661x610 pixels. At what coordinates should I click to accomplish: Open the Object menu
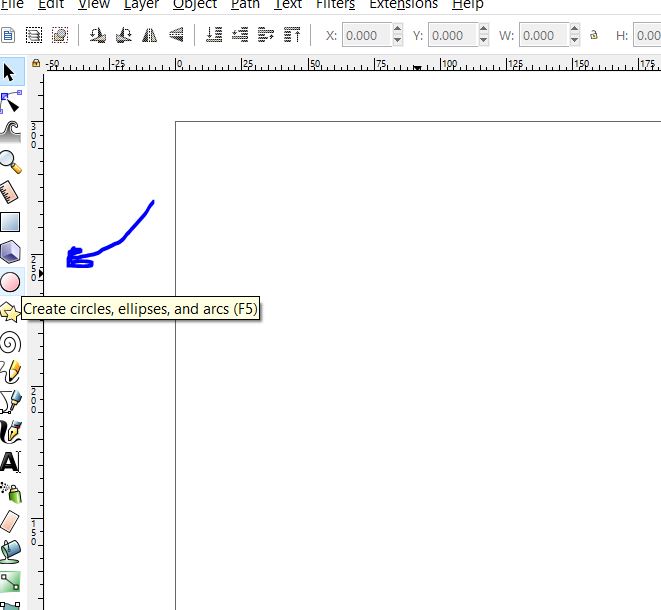195,4
